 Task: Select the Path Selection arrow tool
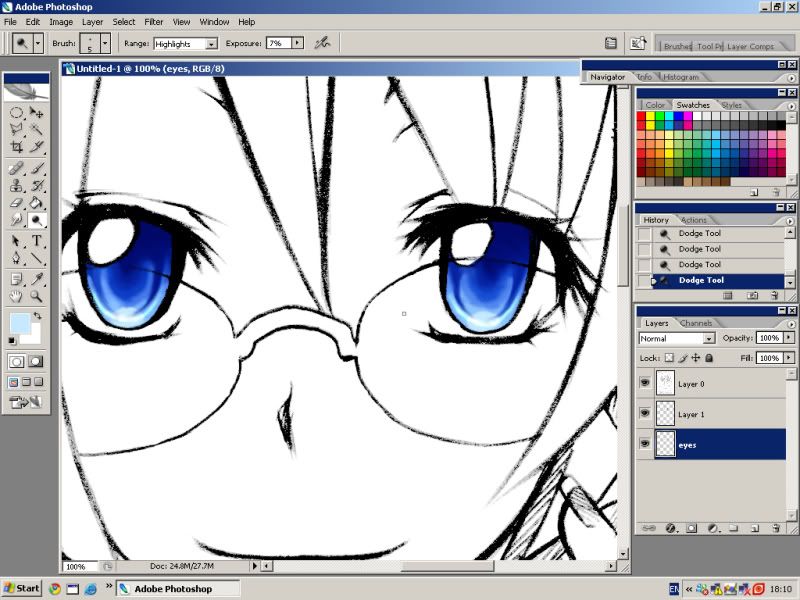[16, 241]
